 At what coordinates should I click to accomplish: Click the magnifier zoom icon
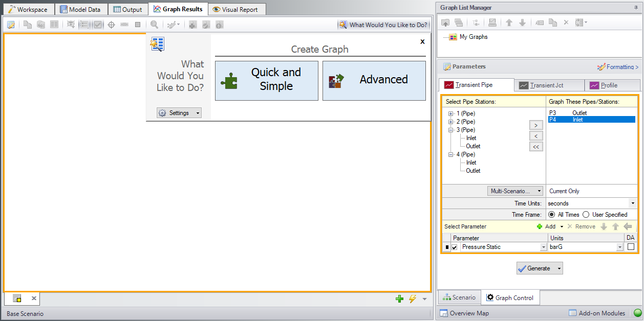tap(154, 25)
